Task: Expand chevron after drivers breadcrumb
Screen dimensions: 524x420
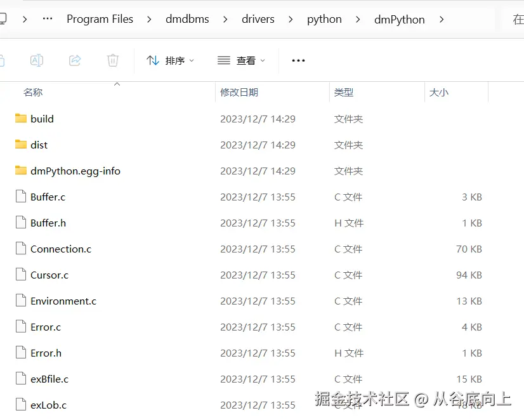Action: [291, 20]
